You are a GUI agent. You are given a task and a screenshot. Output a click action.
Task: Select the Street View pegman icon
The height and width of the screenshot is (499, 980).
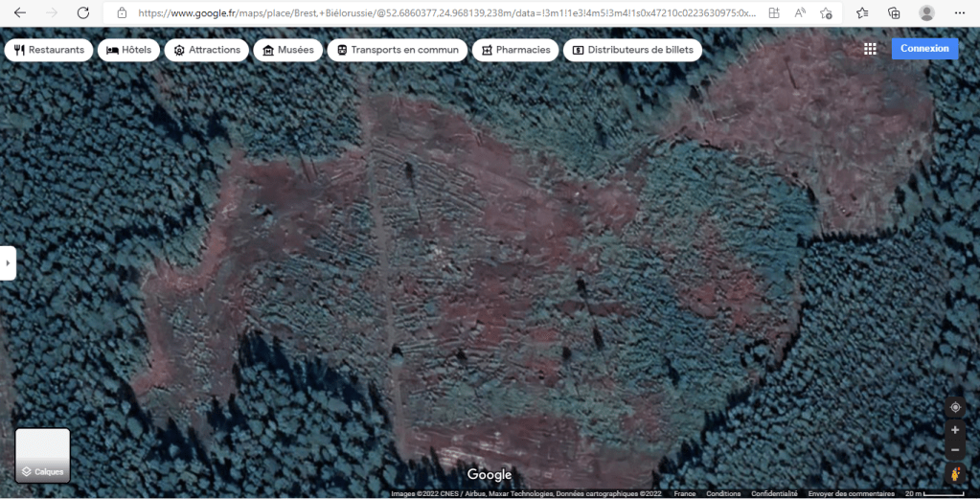(x=954, y=473)
